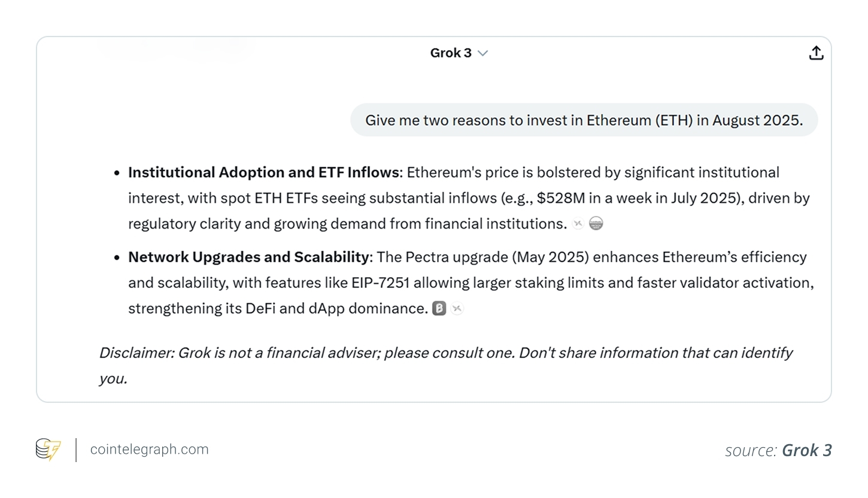Expand the chevron next to Grok 3
The height and width of the screenshot is (498, 868).
pyautogui.click(x=483, y=53)
